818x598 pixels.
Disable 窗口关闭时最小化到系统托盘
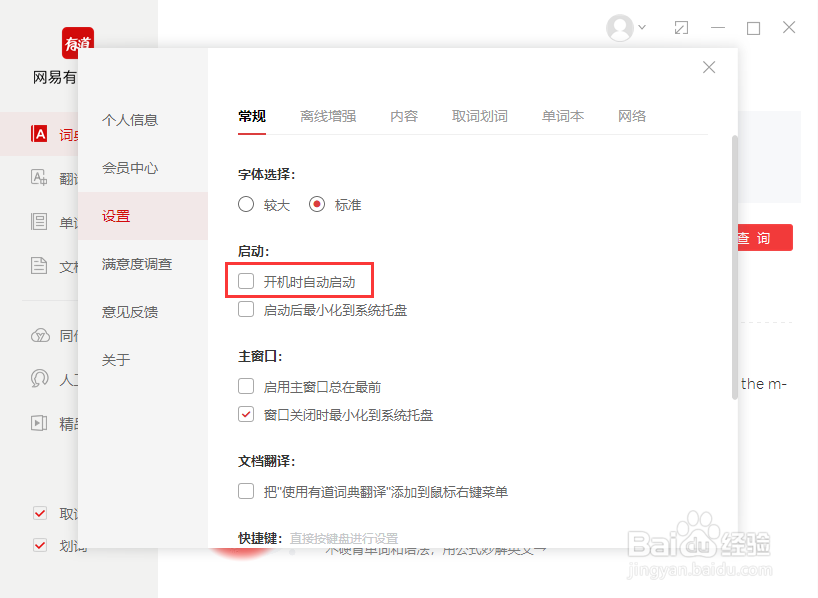tap(246, 414)
